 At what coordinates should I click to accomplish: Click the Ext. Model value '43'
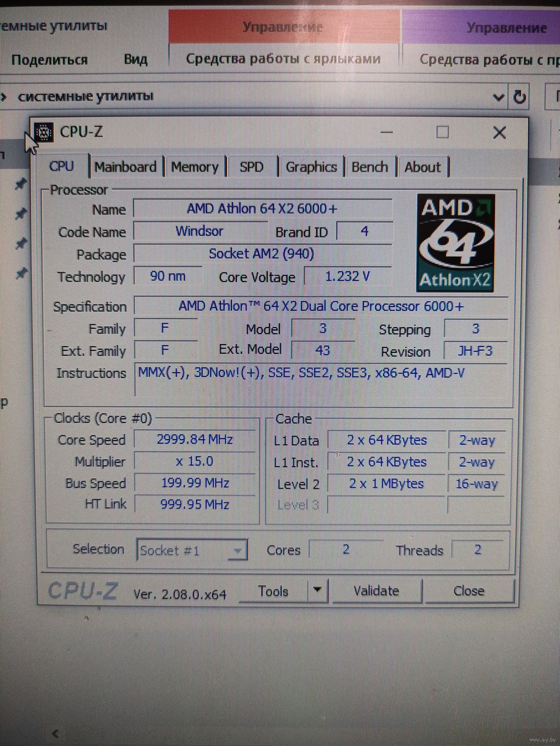(x=323, y=351)
